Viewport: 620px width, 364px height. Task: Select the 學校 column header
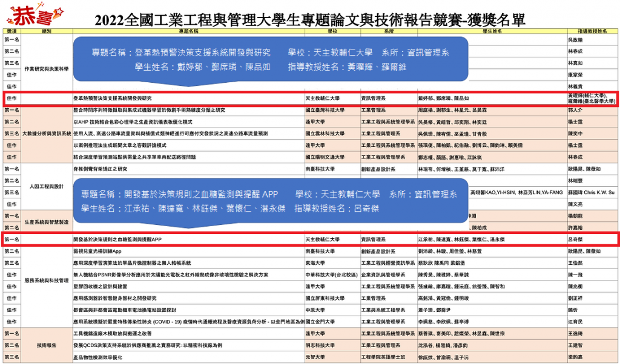click(332, 30)
